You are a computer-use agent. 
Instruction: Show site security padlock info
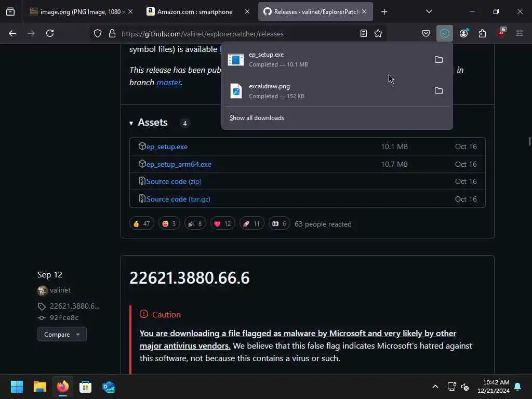click(x=112, y=34)
